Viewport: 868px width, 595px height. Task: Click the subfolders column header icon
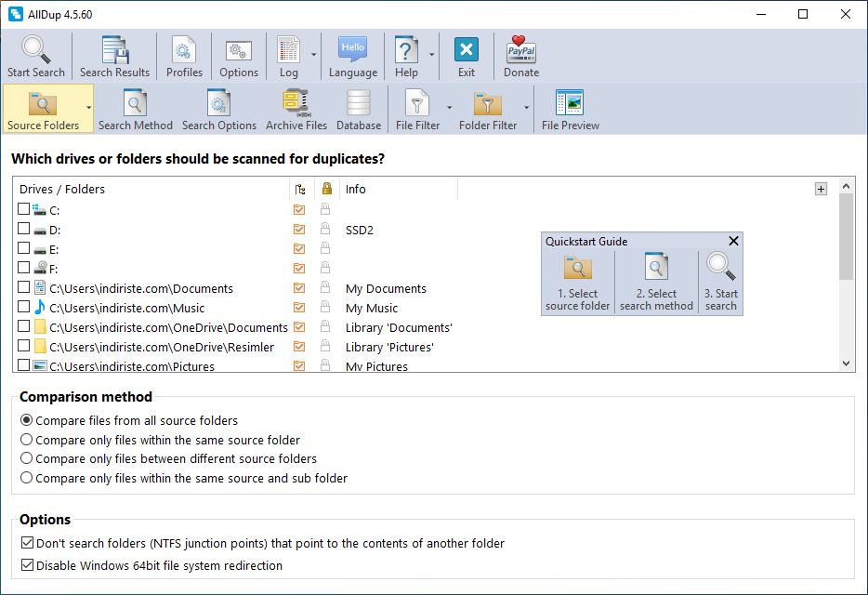point(300,190)
